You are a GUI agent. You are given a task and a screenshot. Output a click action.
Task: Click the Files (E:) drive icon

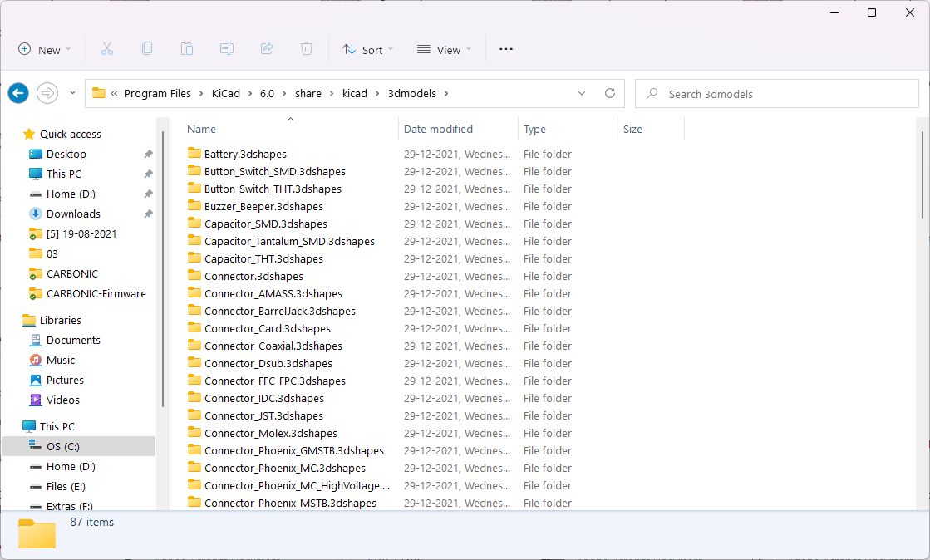pyautogui.click(x=36, y=486)
